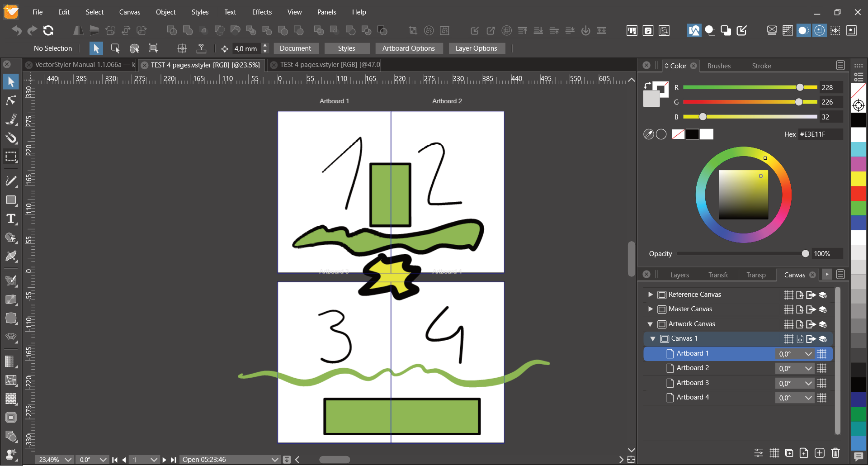
Task: Click the Layer Options button
Action: pyautogui.click(x=476, y=48)
